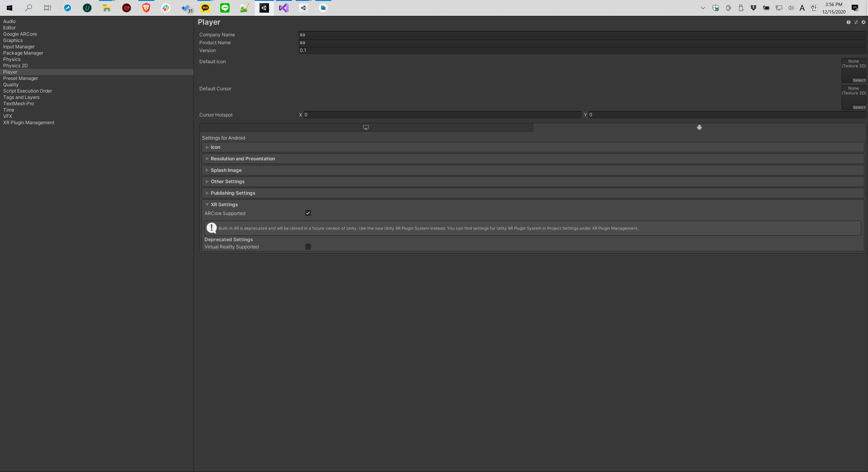The image size is (868, 472).
Task: Open the gear menu in Player header
Action: coord(863,22)
